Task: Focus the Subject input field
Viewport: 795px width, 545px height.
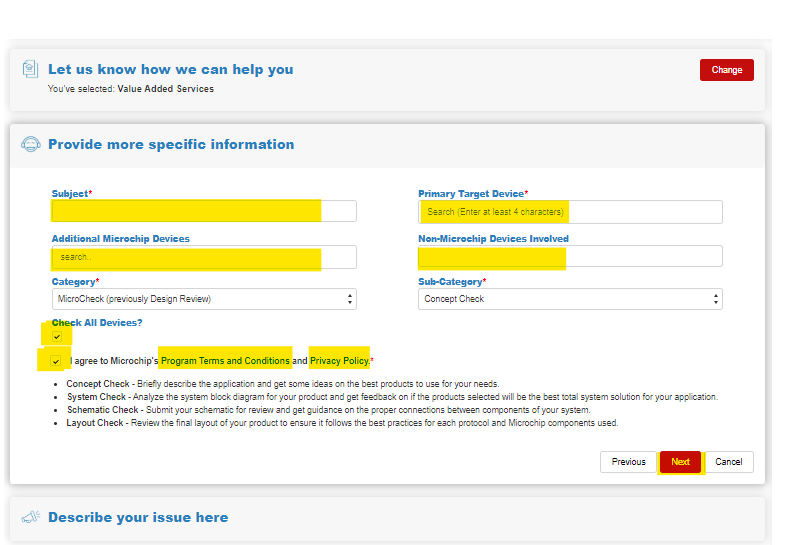Action: [x=204, y=211]
